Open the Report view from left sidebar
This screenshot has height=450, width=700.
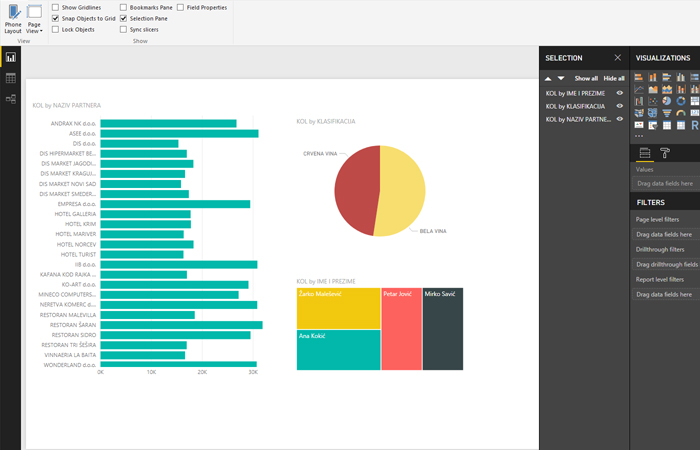pyautogui.click(x=11, y=58)
